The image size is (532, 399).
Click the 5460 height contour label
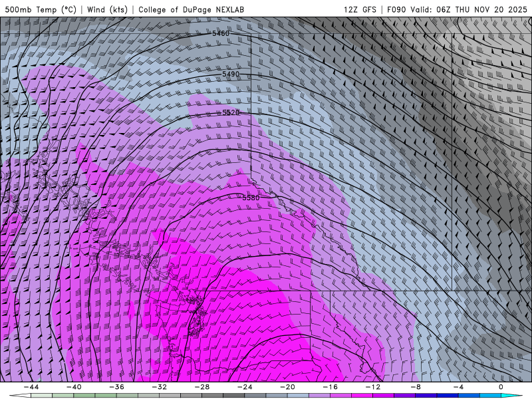click(x=221, y=33)
